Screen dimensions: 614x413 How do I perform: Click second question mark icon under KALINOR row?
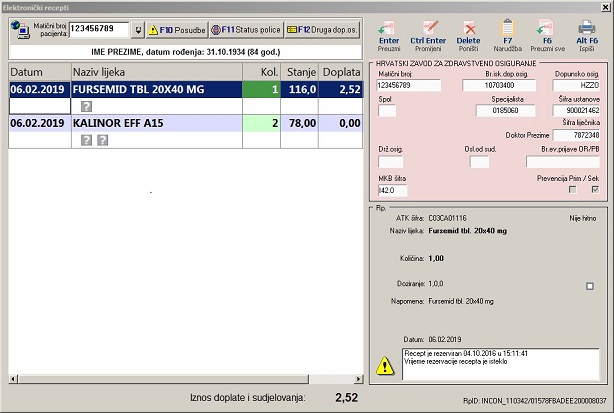point(103,140)
